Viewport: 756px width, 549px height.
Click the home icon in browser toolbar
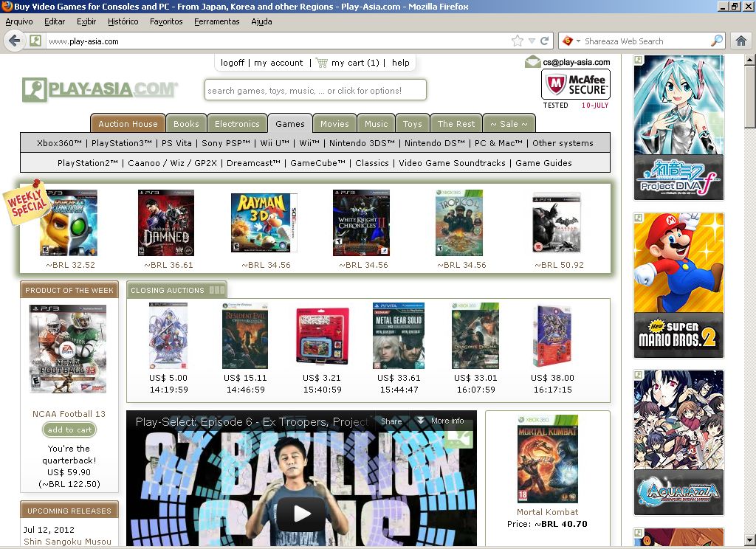point(741,41)
